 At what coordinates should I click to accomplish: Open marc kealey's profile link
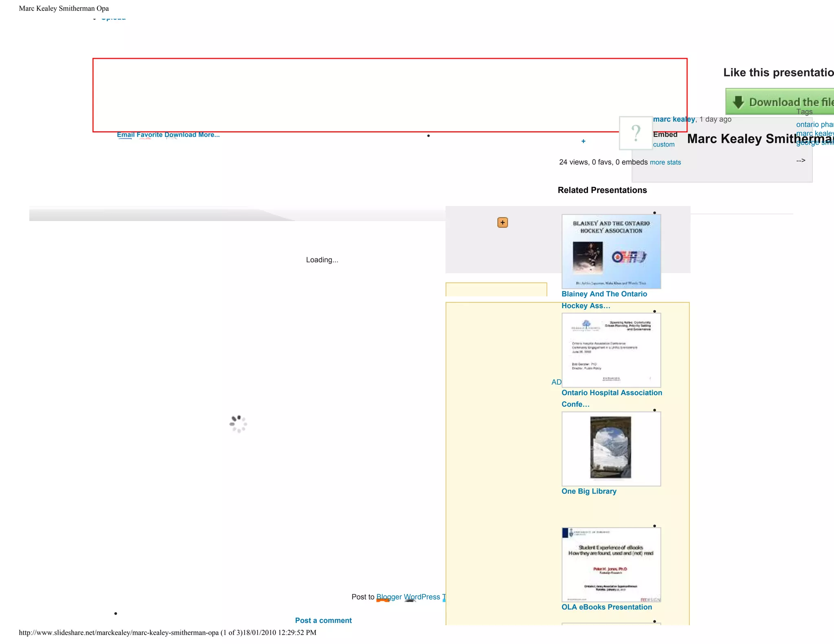point(674,119)
